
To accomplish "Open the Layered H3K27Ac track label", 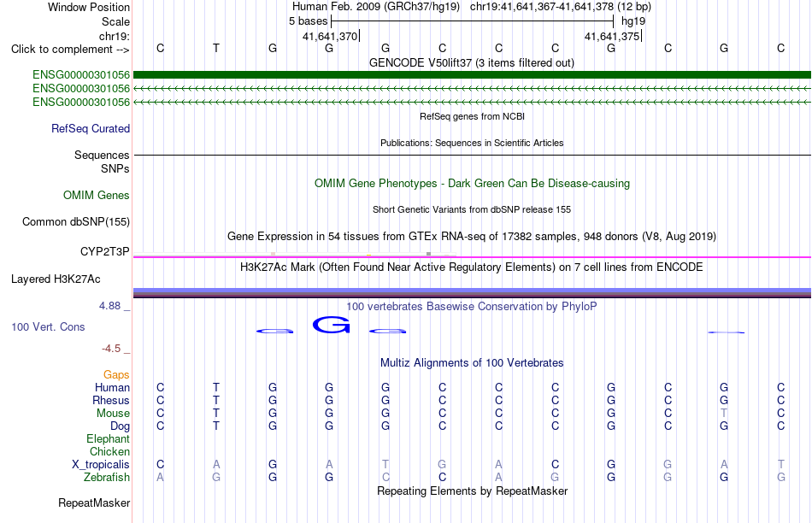I will (x=56, y=279).
